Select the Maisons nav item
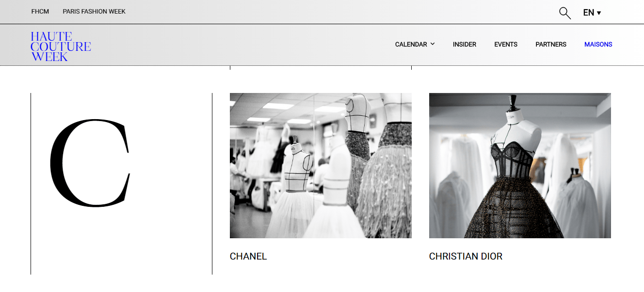 point(598,44)
